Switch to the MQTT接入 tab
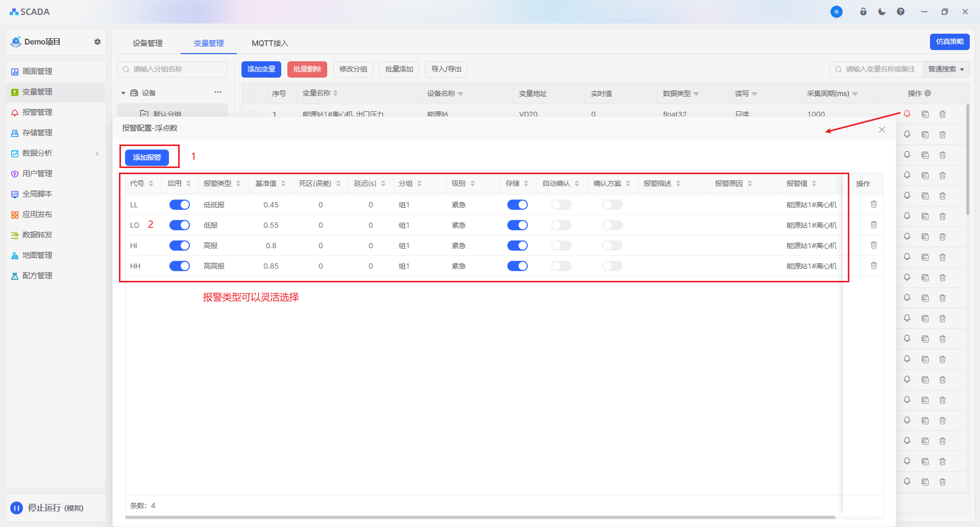The height and width of the screenshot is (527, 980). [269, 43]
